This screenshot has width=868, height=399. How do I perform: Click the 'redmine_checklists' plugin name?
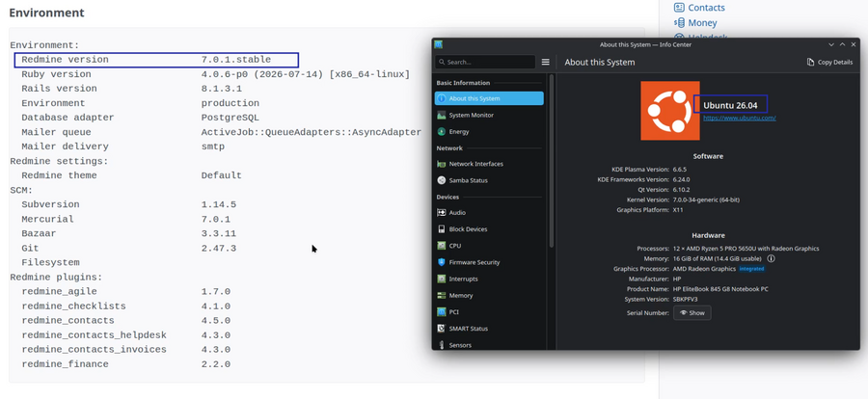click(x=73, y=306)
